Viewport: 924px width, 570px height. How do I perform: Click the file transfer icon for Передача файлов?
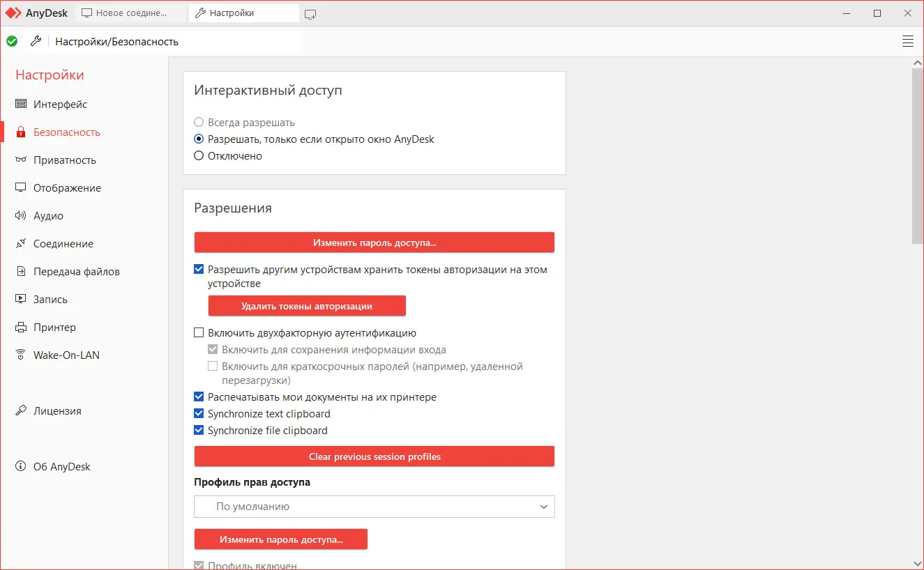(x=21, y=271)
